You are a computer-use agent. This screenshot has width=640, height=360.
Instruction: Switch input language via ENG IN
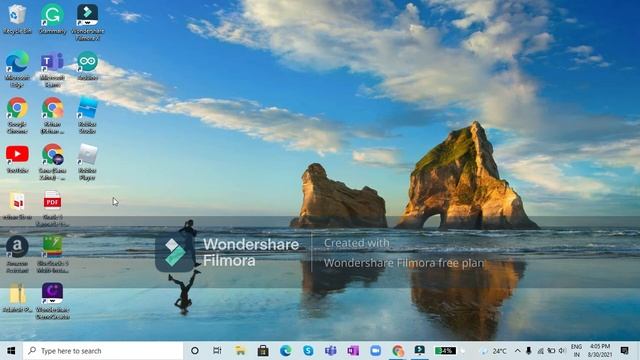576,351
